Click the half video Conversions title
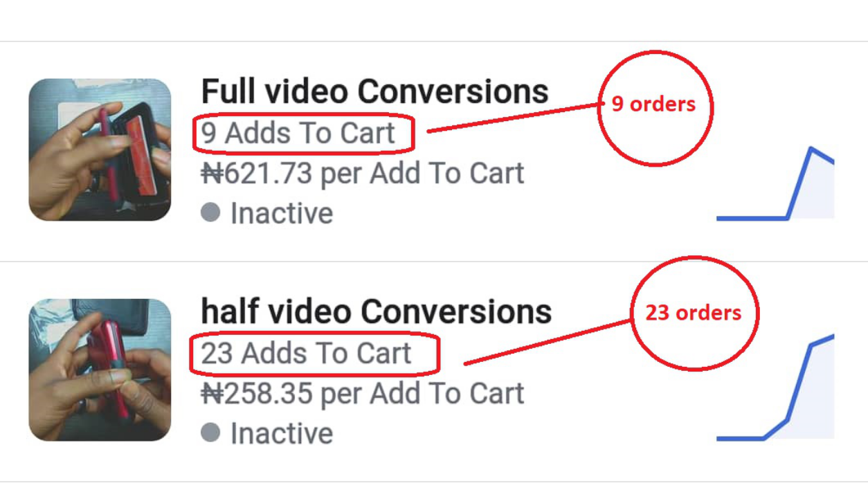This screenshot has height=501, width=868. click(x=376, y=311)
